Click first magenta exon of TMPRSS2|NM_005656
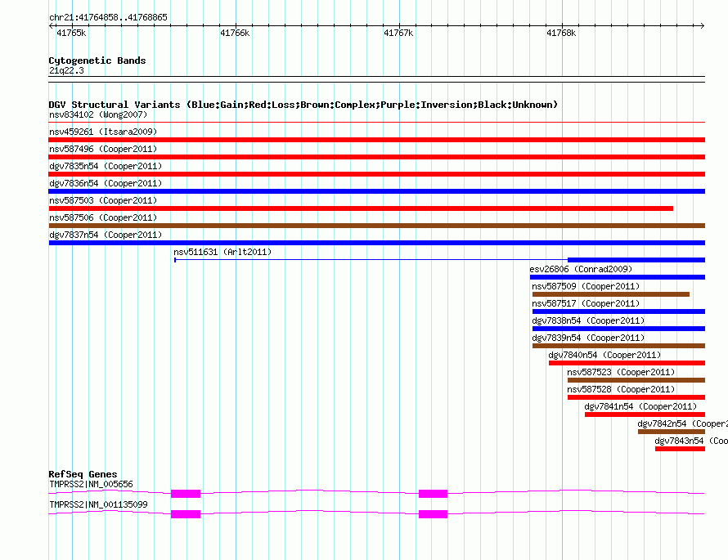The height and width of the screenshot is (560, 728). (x=186, y=494)
